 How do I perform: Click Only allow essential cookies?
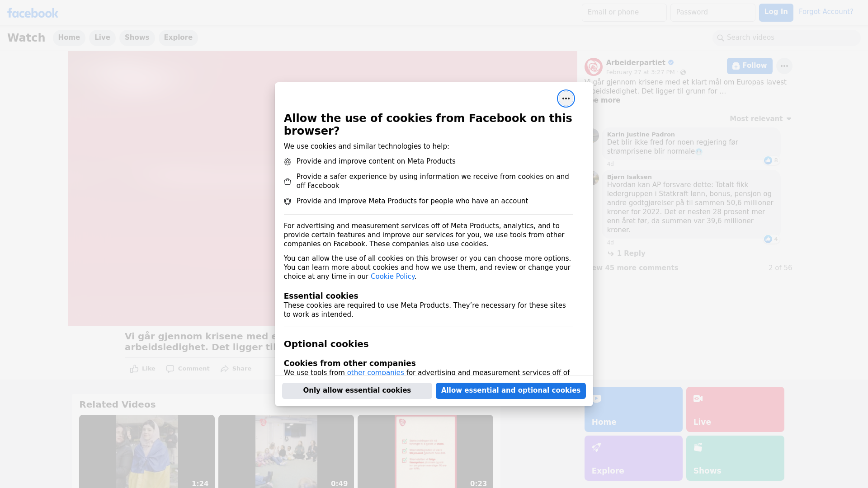(357, 391)
